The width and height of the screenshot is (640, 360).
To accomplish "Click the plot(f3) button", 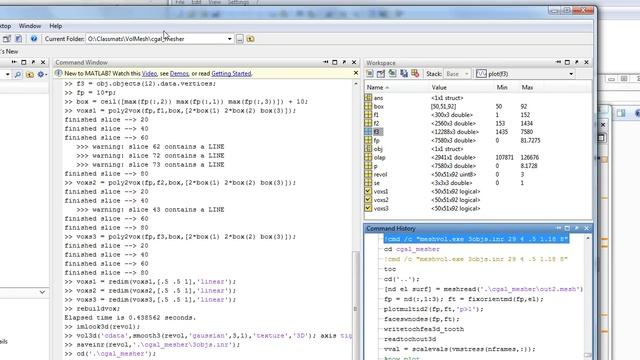I will point(492,74).
